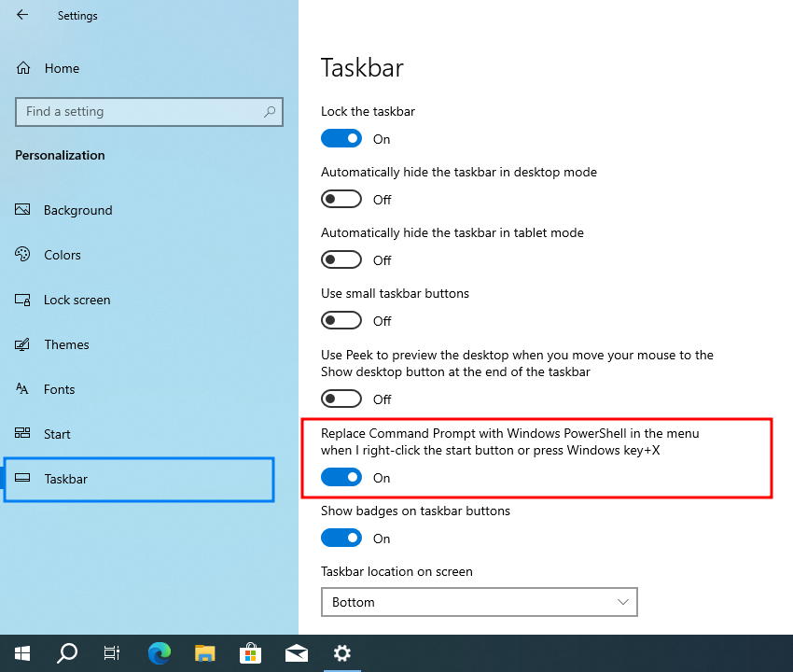The width and height of the screenshot is (793, 672).
Task: Click the Taskbar page heading
Action: click(362, 68)
